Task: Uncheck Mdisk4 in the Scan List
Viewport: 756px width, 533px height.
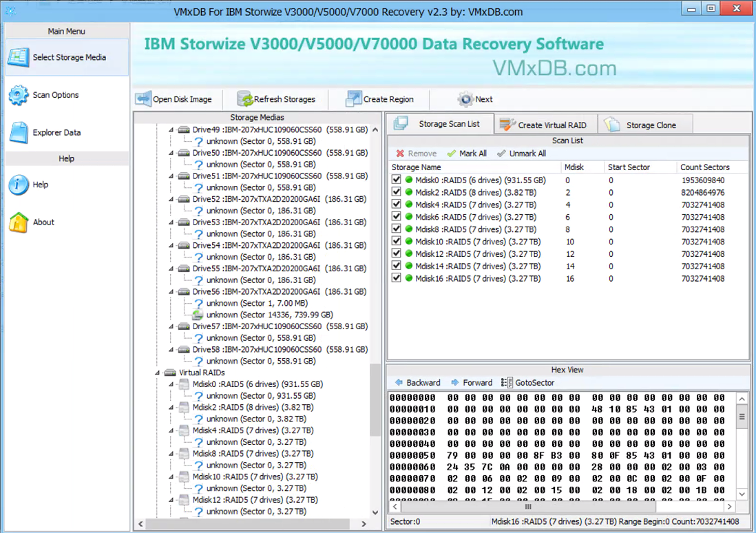Action: point(397,204)
